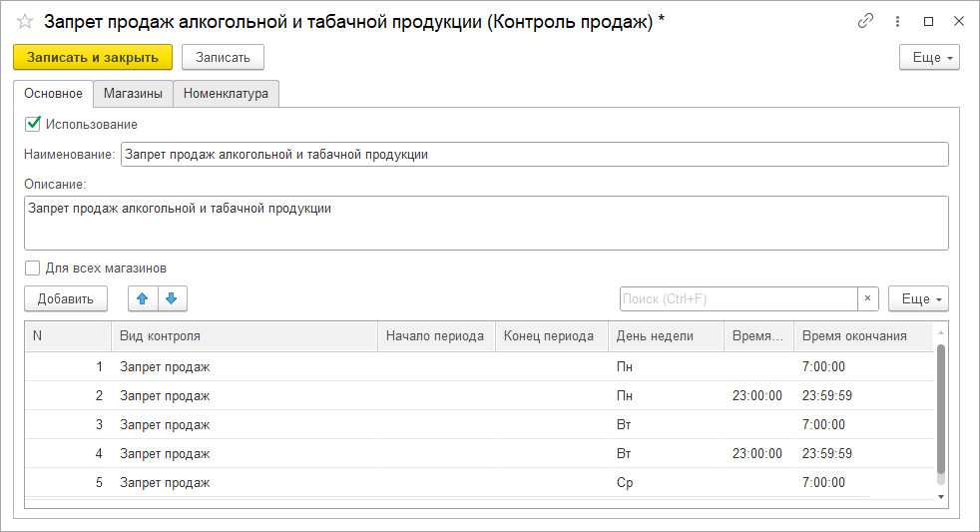Move row down with blue arrow
The width and height of the screenshot is (980, 532).
point(172,298)
